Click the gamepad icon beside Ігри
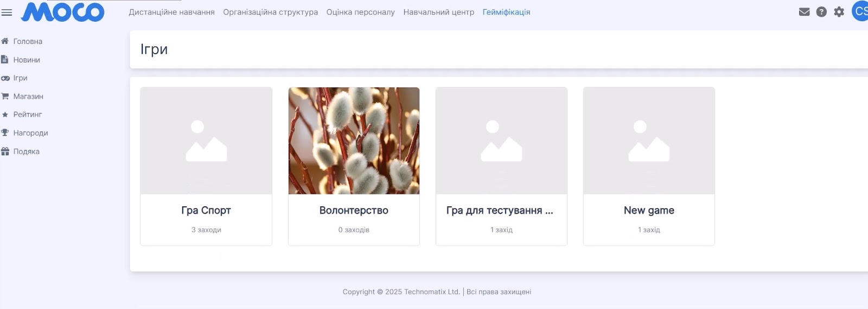 pyautogui.click(x=5, y=78)
